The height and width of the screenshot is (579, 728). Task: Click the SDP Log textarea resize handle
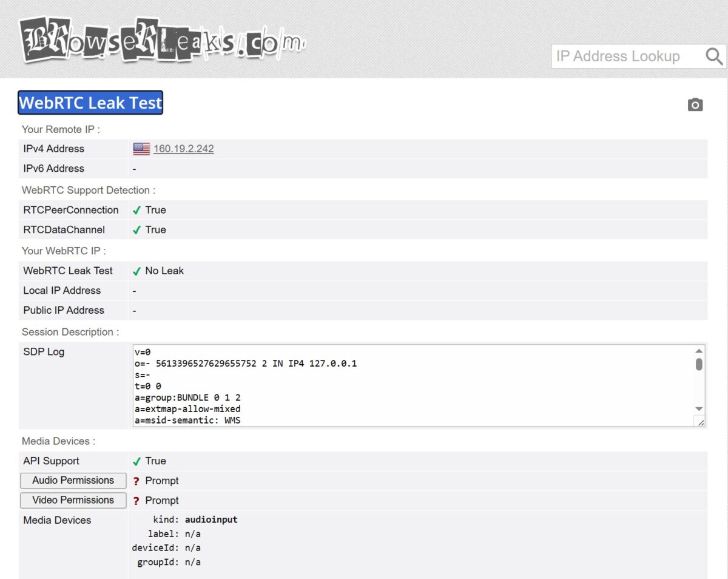click(700, 422)
